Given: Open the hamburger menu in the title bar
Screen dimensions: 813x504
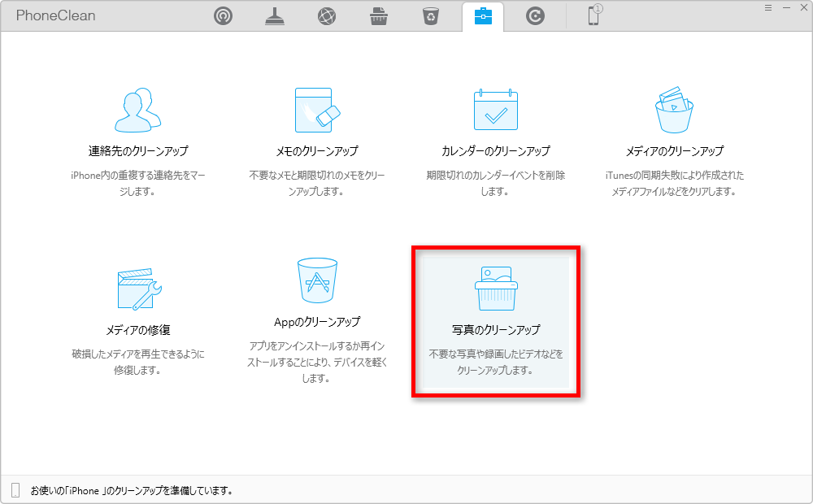Looking at the screenshot, I should (768, 8).
